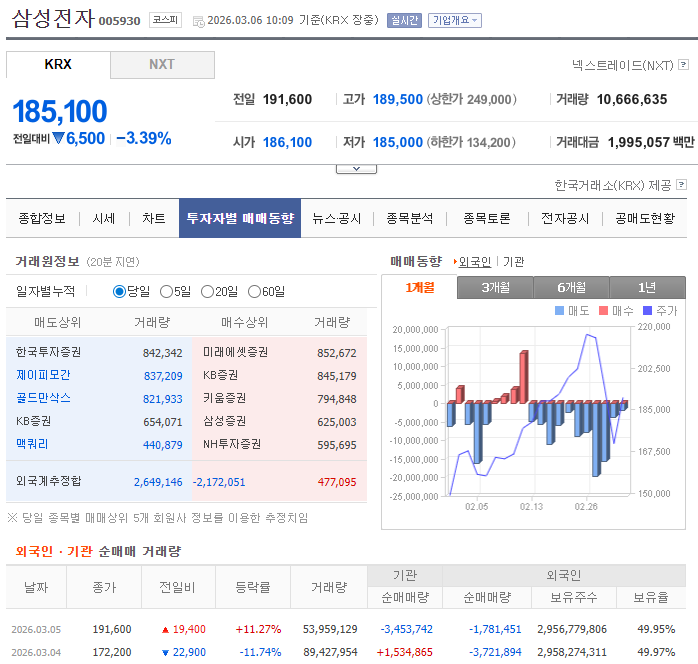
Task: Show the 3개월 trading trend chart
Action: click(495, 287)
